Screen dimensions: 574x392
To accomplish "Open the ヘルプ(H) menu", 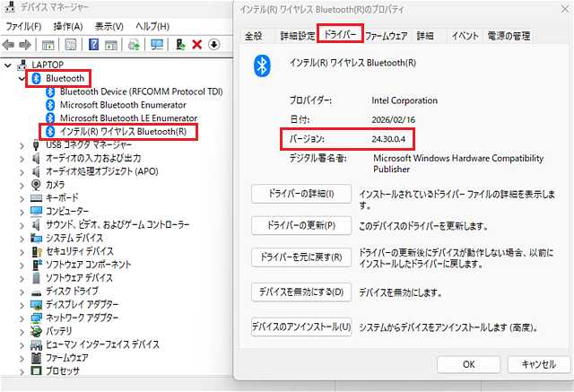I will point(152,26).
